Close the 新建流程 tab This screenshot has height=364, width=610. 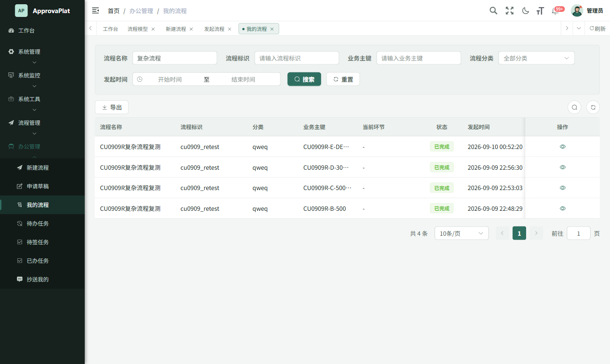pyautogui.click(x=191, y=29)
